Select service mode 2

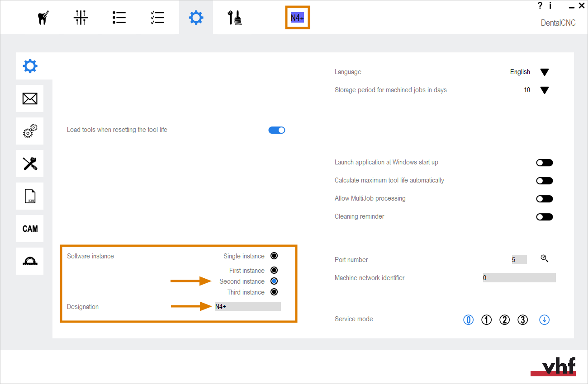click(x=504, y=320)
